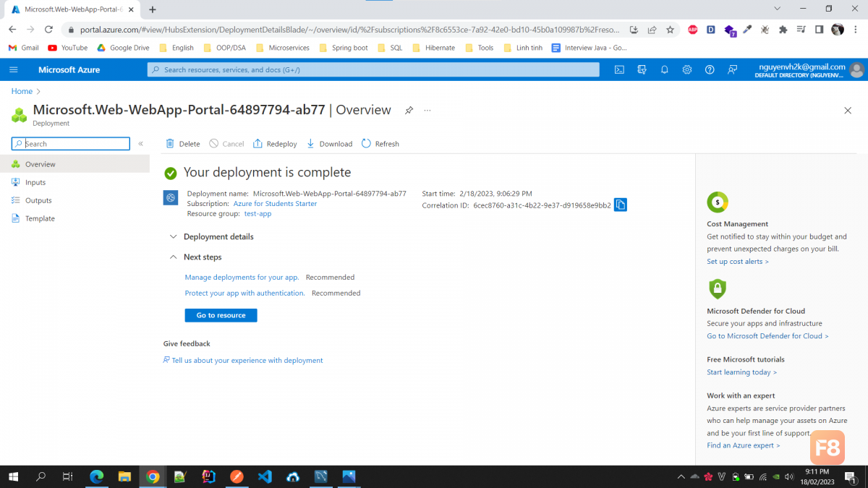Viewport: 868px width, 488px height.
Task: Go back using Chrome's back arrow
Action: point(12,30)
